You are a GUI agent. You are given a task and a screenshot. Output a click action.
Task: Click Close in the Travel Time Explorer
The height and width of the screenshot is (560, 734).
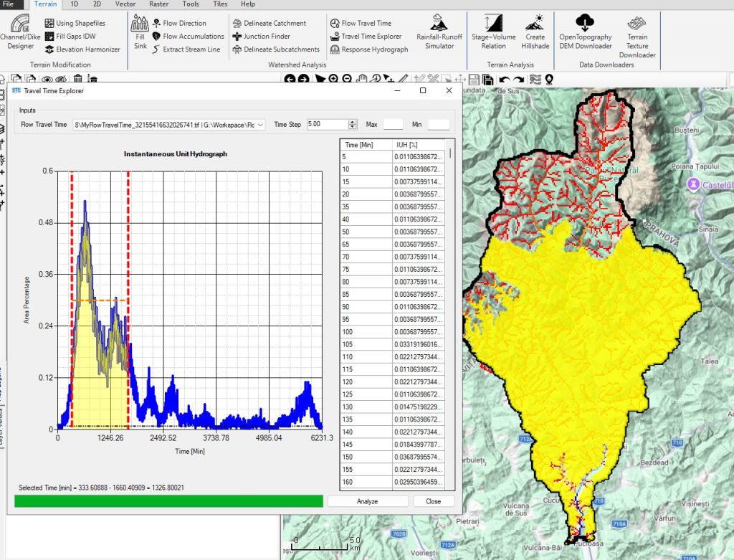(x=433, y=501)
